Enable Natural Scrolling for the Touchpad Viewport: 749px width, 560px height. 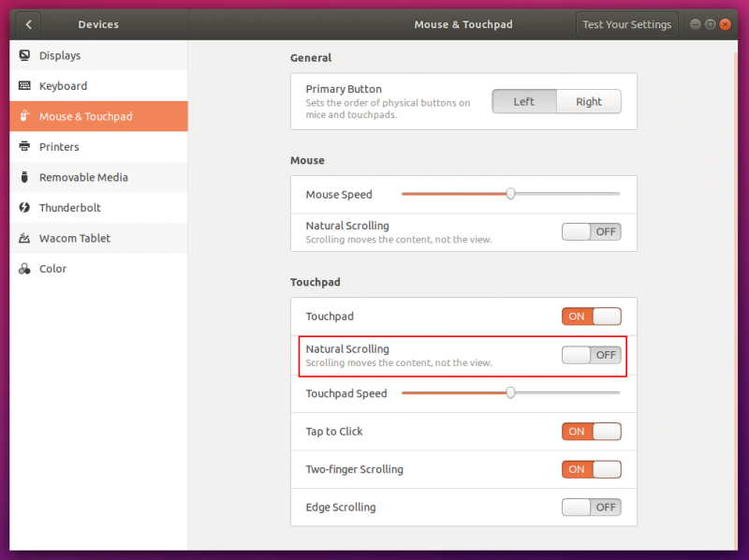591,355
